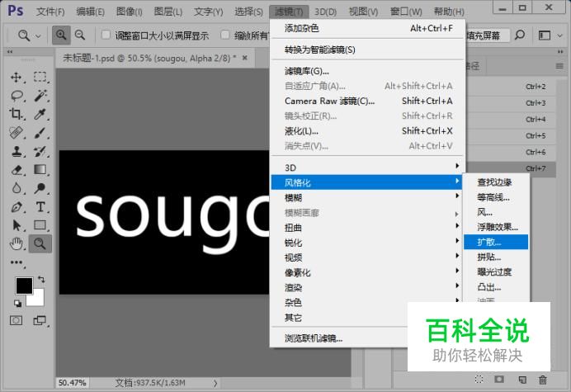Expand the 锐化 sharpen submenu
Screen dimensions: 571x392
tap(366, 243)
